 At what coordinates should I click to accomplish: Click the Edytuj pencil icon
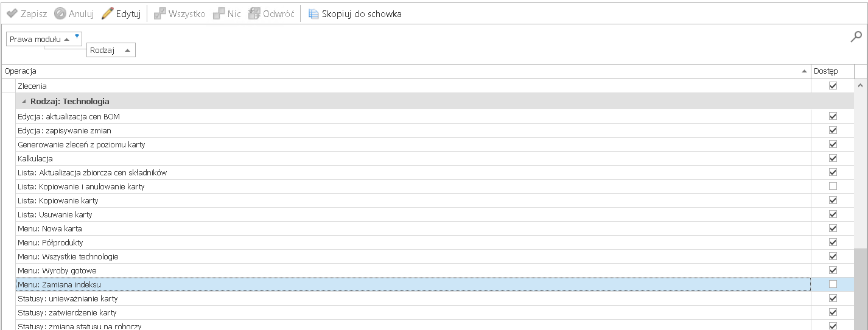108,13
